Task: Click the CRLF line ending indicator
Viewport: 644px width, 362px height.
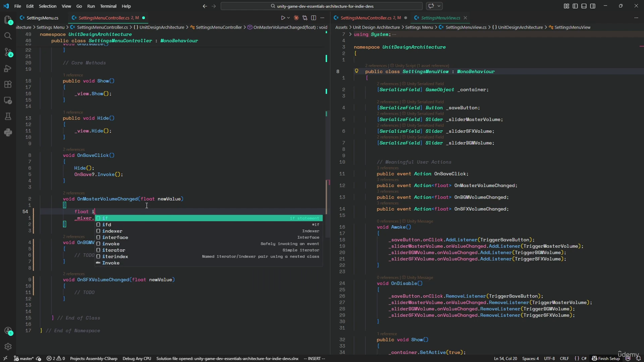Action: (564, 358)
